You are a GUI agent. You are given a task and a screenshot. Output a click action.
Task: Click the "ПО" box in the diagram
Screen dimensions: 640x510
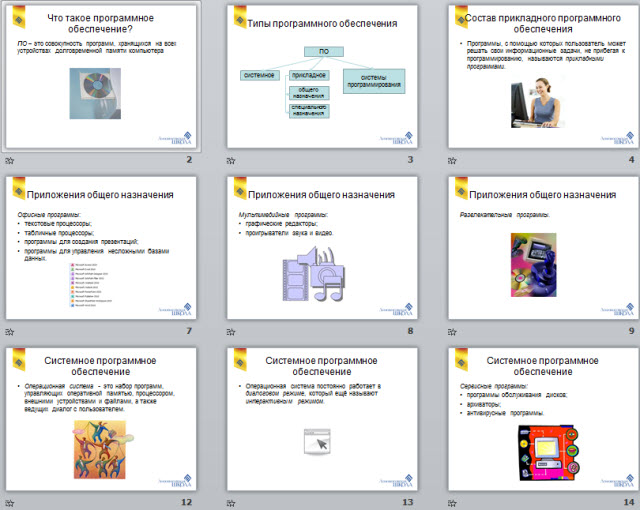tap(323, 51)
